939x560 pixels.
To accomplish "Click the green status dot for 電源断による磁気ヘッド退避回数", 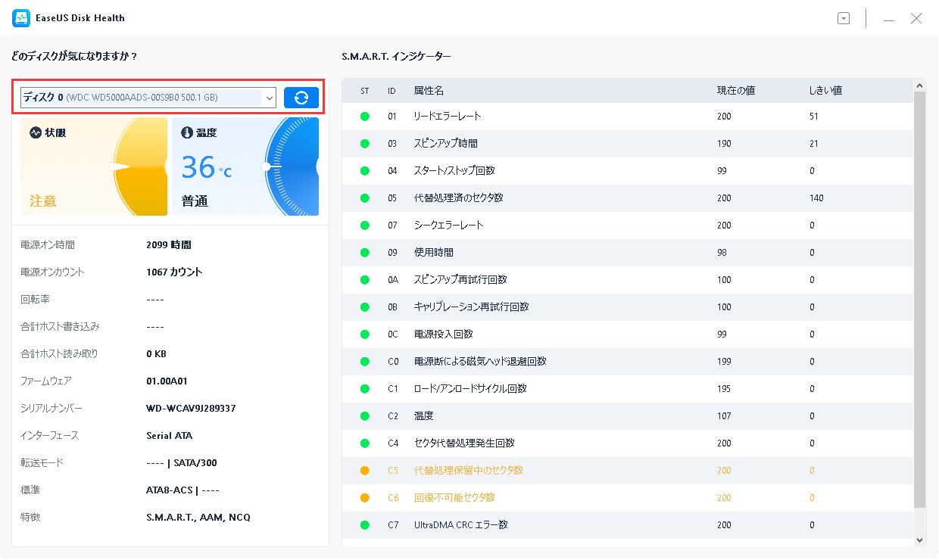I will (x=365, y=362).
